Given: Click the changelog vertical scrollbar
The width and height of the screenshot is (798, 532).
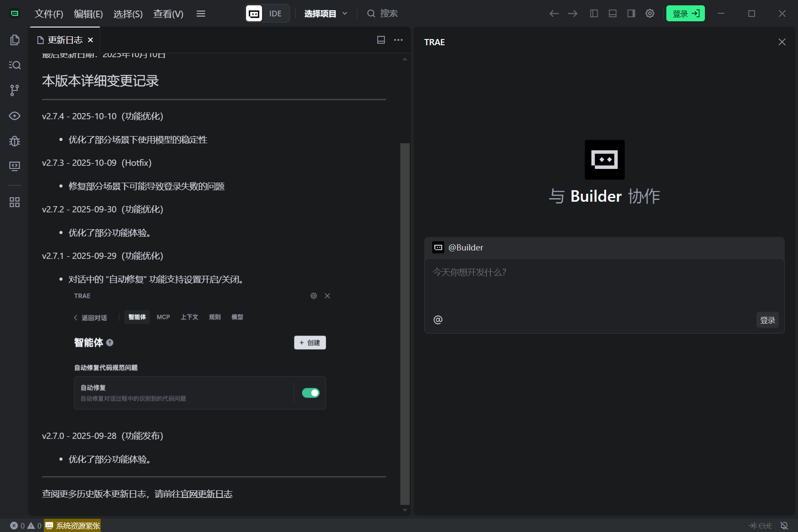Looking at the screenshot, I should (405, 324).
